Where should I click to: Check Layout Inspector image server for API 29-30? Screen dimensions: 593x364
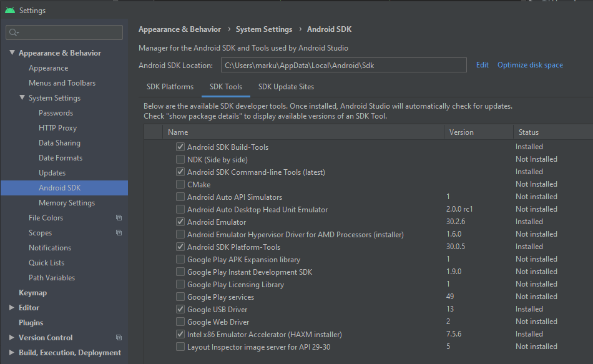pyautogui.click(x=180, y=347)
